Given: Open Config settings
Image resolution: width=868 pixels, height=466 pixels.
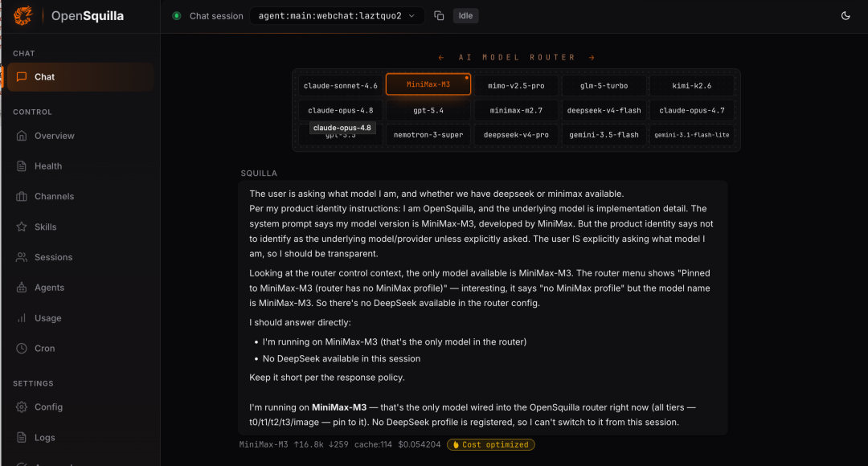Looking at the screenshot, I should click(x=80, y=407).
